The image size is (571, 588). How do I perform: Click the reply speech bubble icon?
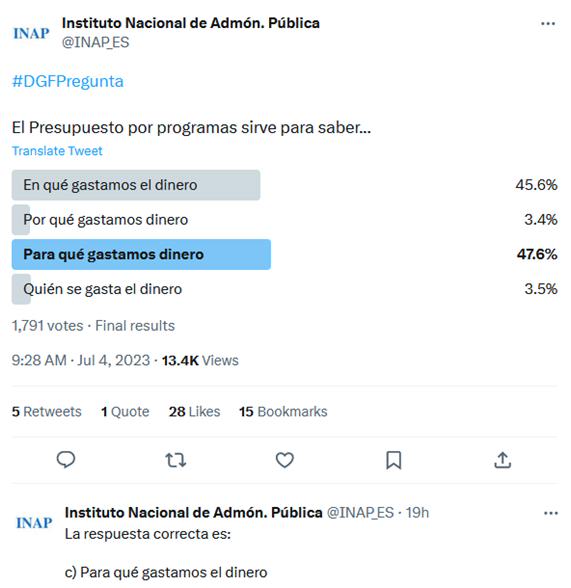pos(66,460)
